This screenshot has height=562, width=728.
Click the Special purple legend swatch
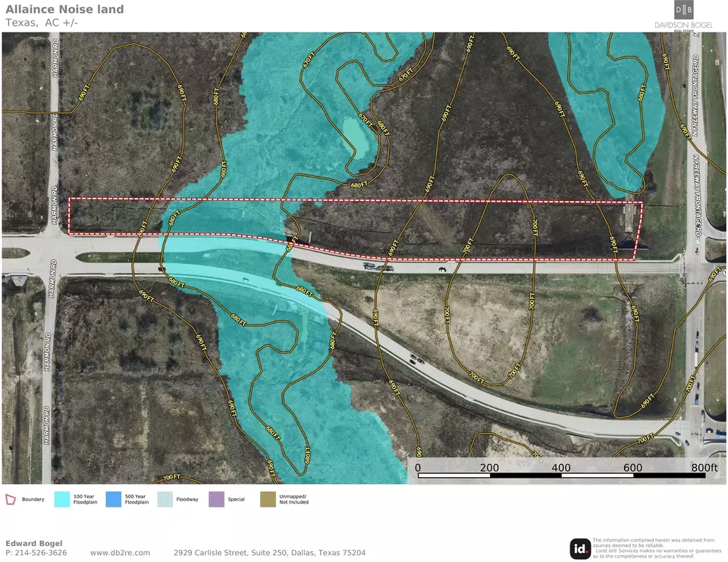coord(216,499)
